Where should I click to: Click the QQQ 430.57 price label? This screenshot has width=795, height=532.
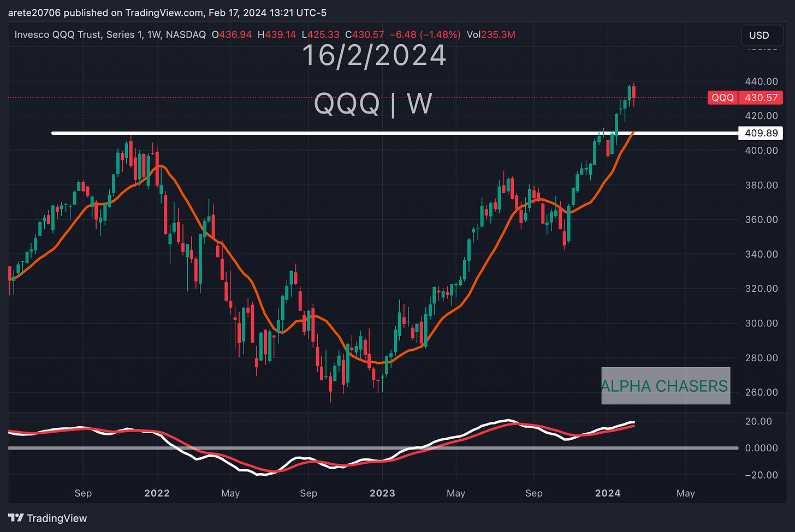(x=745, y=98)
